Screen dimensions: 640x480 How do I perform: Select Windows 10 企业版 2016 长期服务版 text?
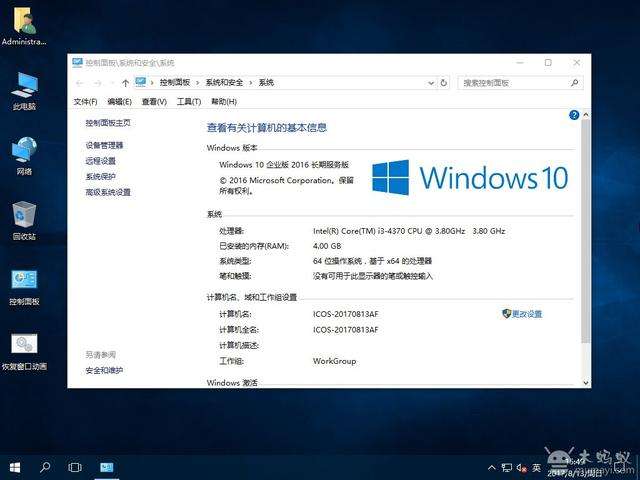284,165
